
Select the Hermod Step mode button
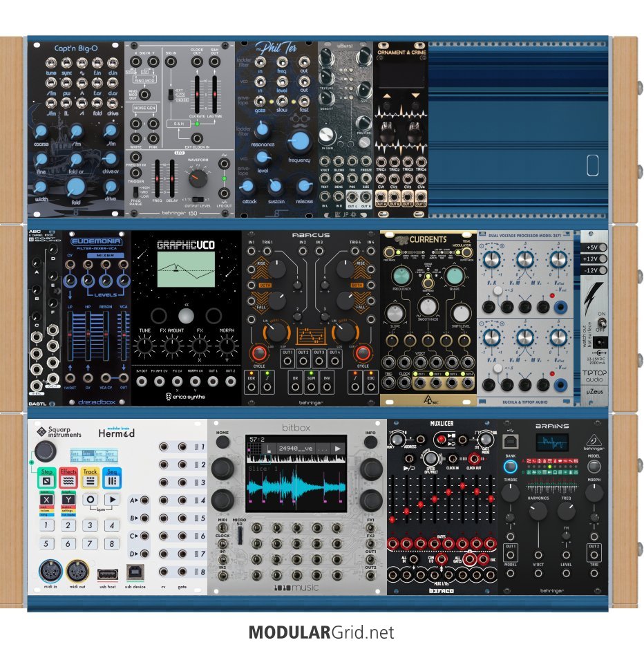(46, 478)
